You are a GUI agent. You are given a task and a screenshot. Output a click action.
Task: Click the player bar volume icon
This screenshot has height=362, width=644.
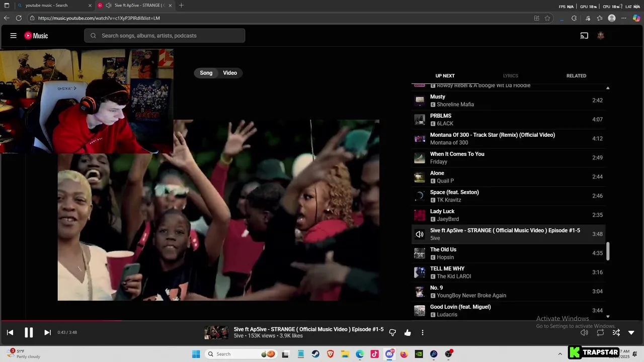584,332
